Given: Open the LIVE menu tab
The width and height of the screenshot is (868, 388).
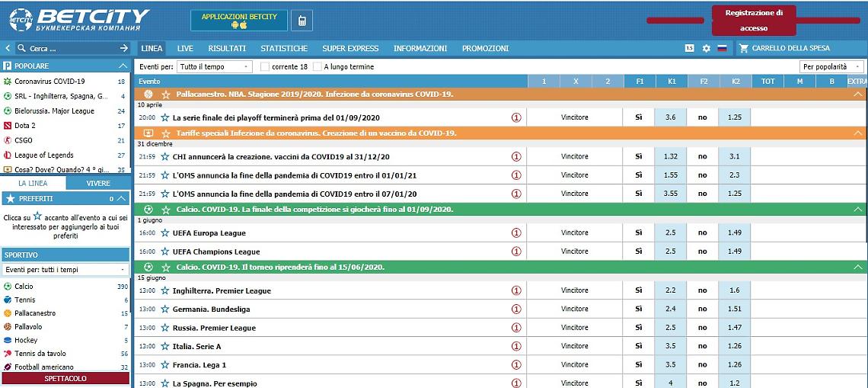Looking at the screenshot, I should click(185, 48).
